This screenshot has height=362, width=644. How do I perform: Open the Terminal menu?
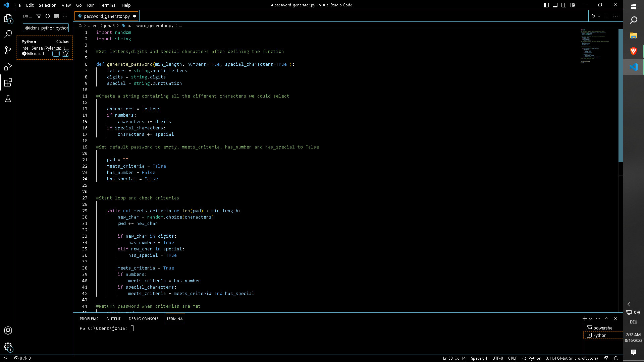click(x=108, y=5)
